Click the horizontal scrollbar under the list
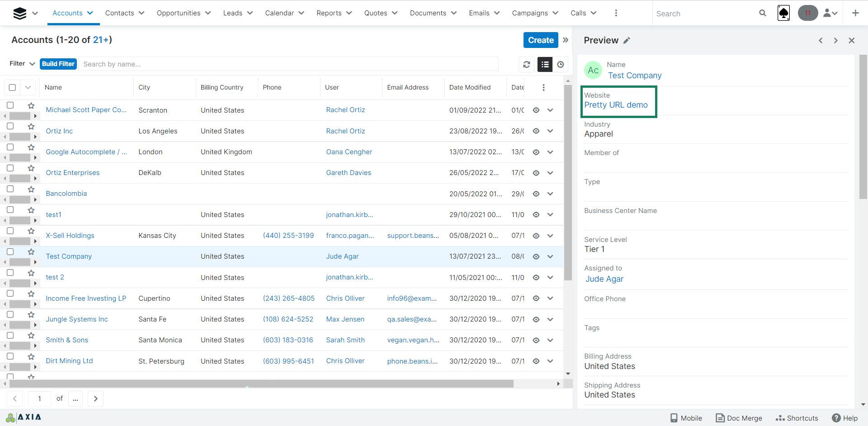Screen dimensions: 868x426 261,384
